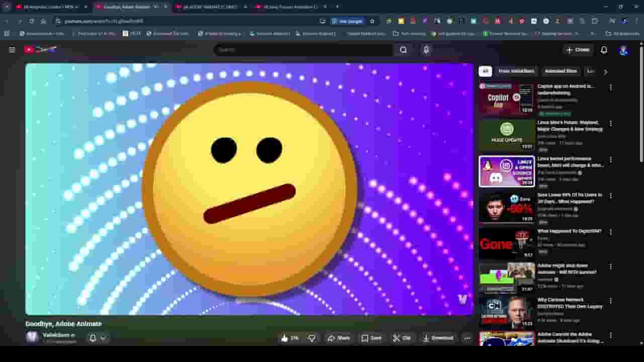
Task: Open options for the Copilot app video
Action: 610,87
